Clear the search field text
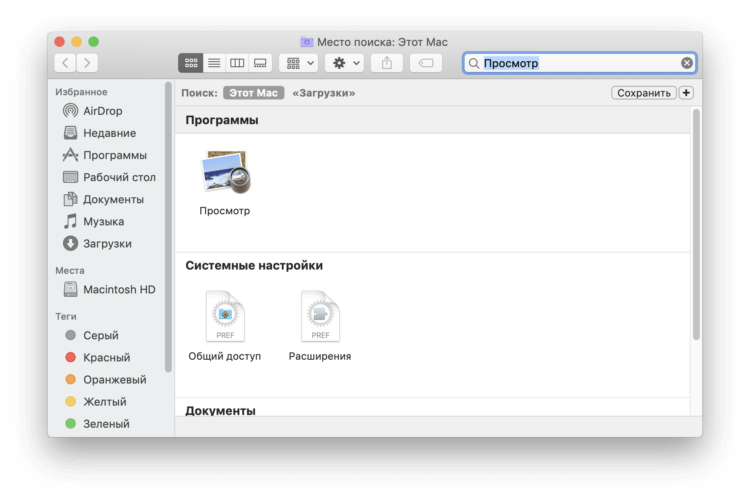The height and width of the screenshot is (500, 750). coord(686,63)
